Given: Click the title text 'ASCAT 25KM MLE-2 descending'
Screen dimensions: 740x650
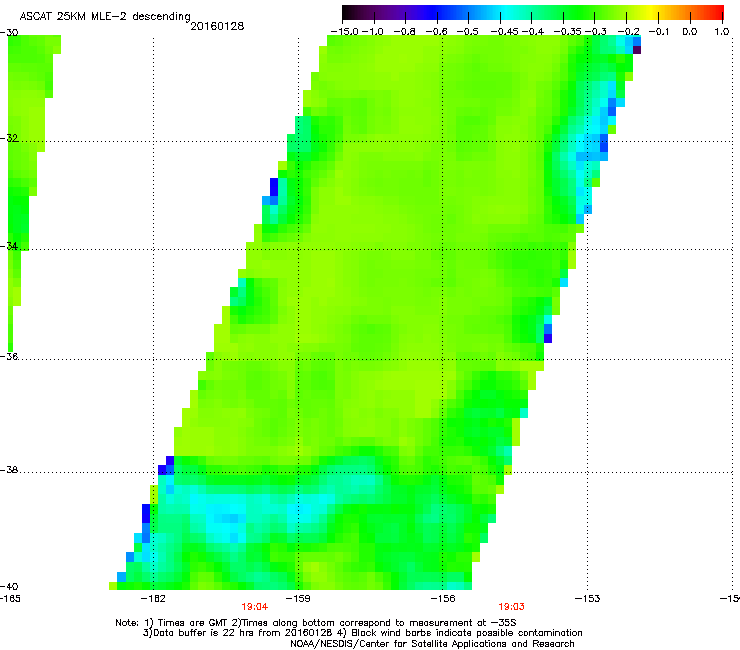Looking at the screenshot, I should (105, 16).
